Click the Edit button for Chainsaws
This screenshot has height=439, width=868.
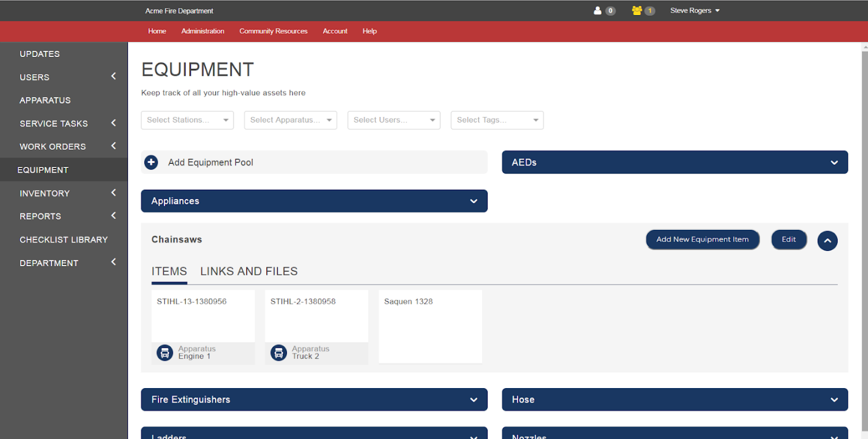point(789,240)
